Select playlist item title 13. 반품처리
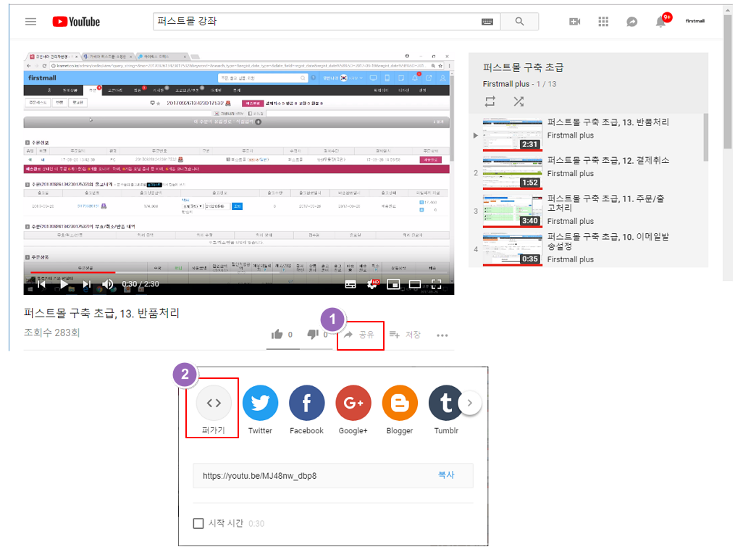Screen dimensions: 743x560 pos(608,122)
